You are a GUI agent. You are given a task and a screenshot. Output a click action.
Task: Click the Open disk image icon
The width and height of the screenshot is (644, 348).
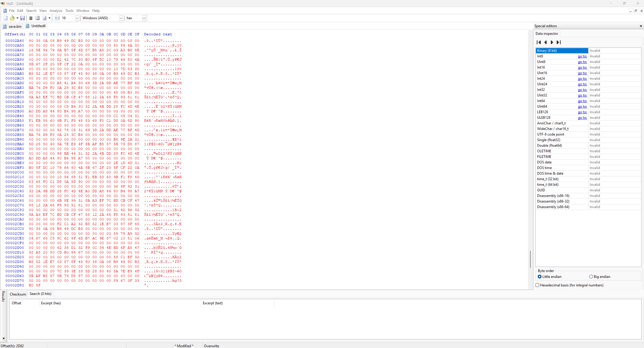[45, 18]
